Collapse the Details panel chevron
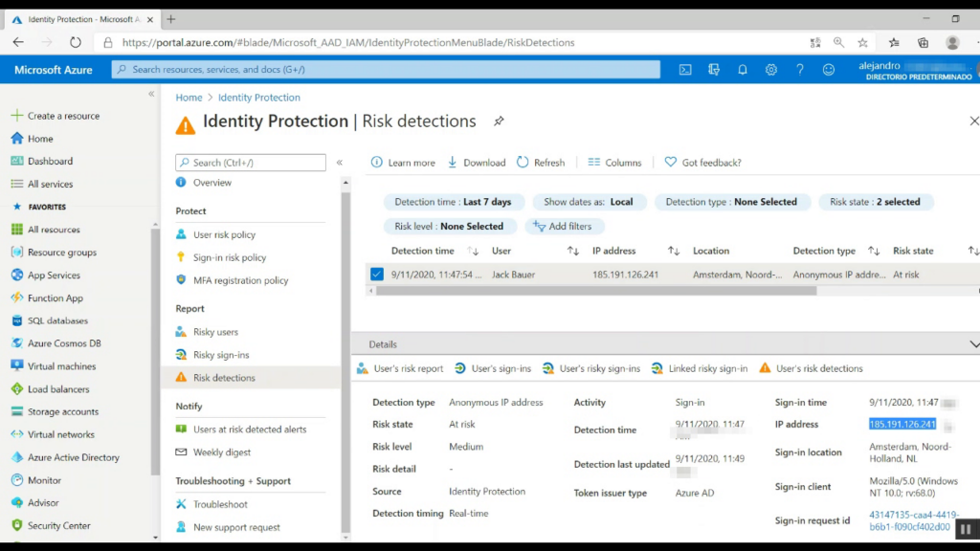 [973, 344]
